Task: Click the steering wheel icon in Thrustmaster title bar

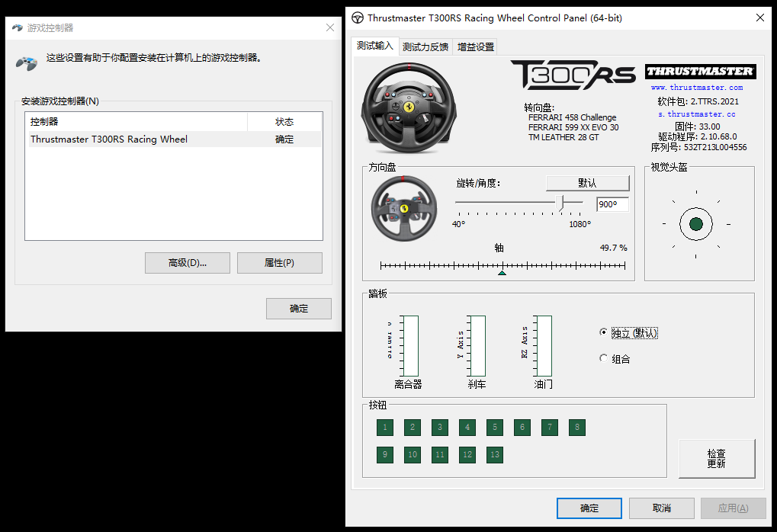Action: click(358, 18)
